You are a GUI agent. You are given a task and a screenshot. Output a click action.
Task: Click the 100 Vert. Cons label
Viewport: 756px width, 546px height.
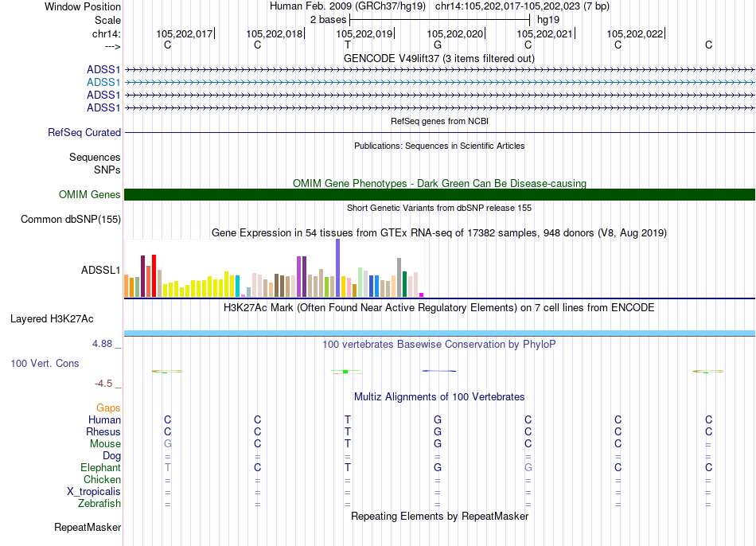pos(45,363)
